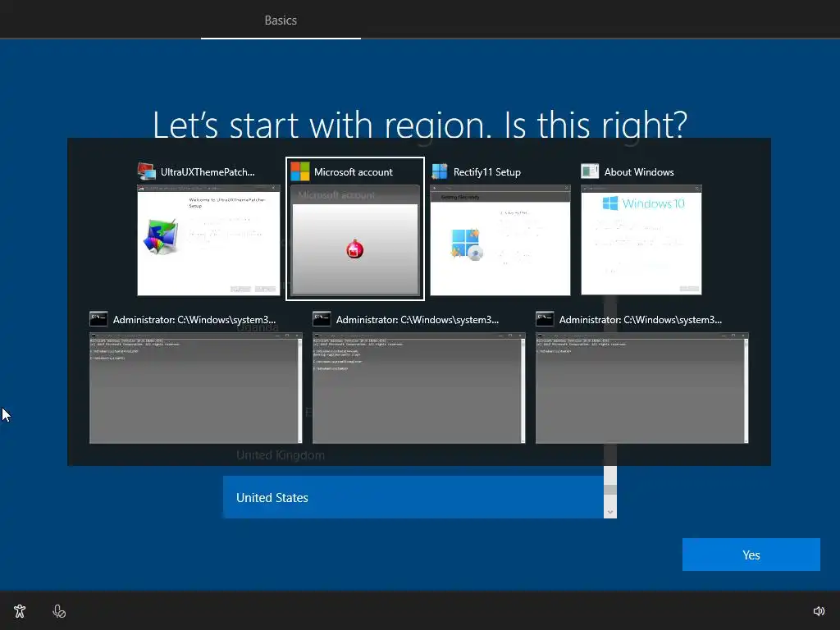Select United Kingdom in the region list
This screenshot has width=840, height=630.
point(413,455)
